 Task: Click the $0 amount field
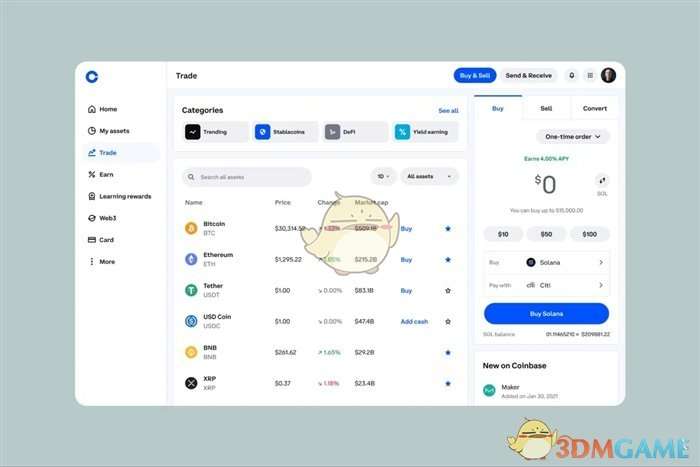coord(546,185)
